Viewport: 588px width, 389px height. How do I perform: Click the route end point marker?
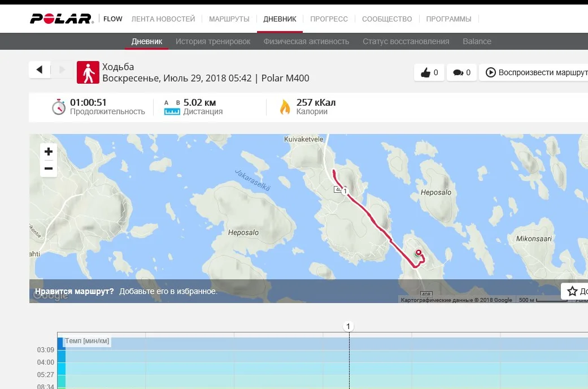tap(419, 252)
